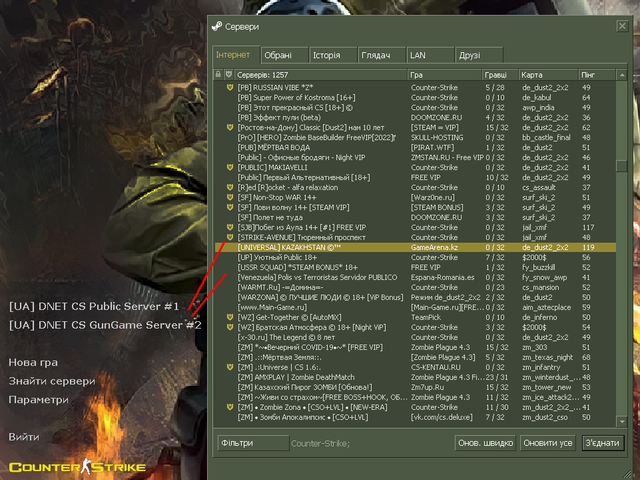
Task: Click the server list scrollbar thumb
Action: coord(622,166)
